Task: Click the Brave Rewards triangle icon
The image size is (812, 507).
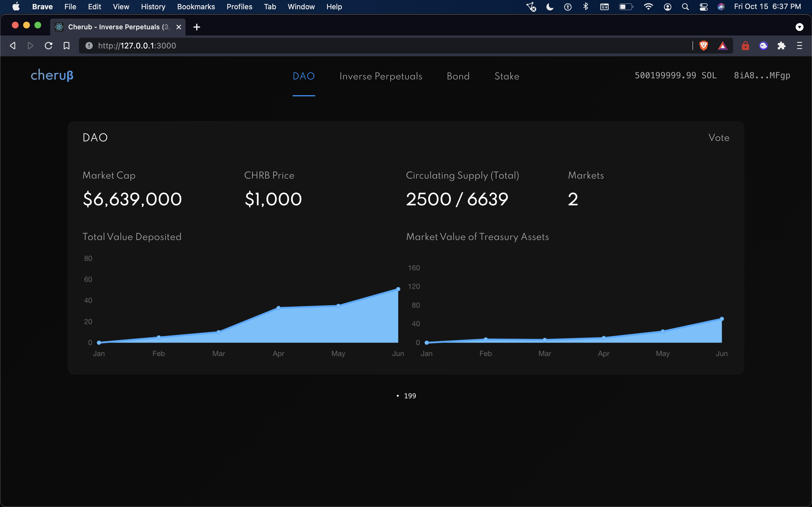Action: 722,46
